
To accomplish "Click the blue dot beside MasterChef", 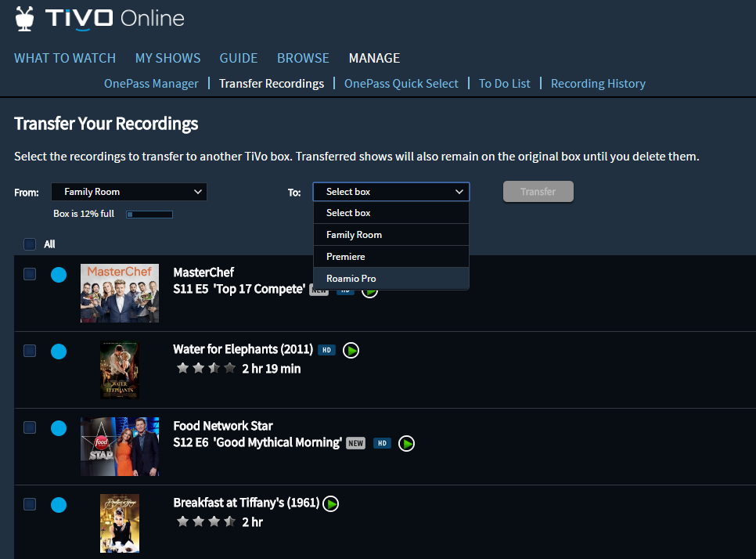I will pyautogui.click(x=59, y=275).
